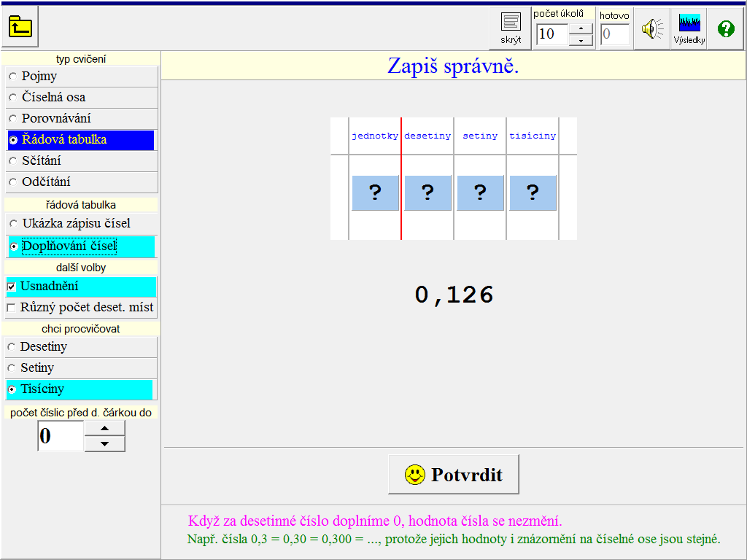Click the počet číslic před d. čárkou label

tap(81, 413)
